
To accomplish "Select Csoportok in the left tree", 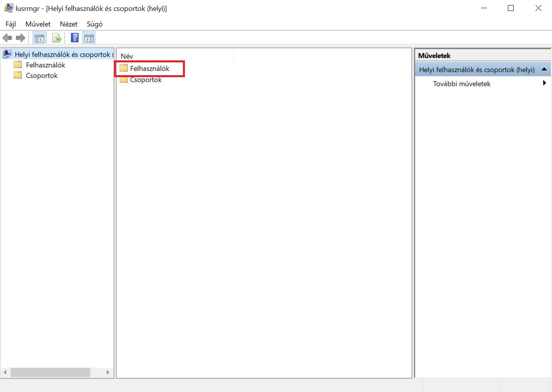I will (x=41, y=76).
